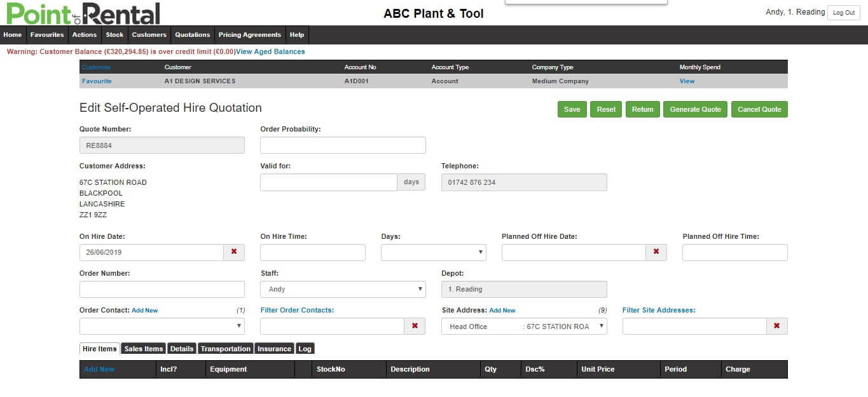The width and height of the screenshot is (868, 397).
Task: Click the Save button
Action: 572,109
